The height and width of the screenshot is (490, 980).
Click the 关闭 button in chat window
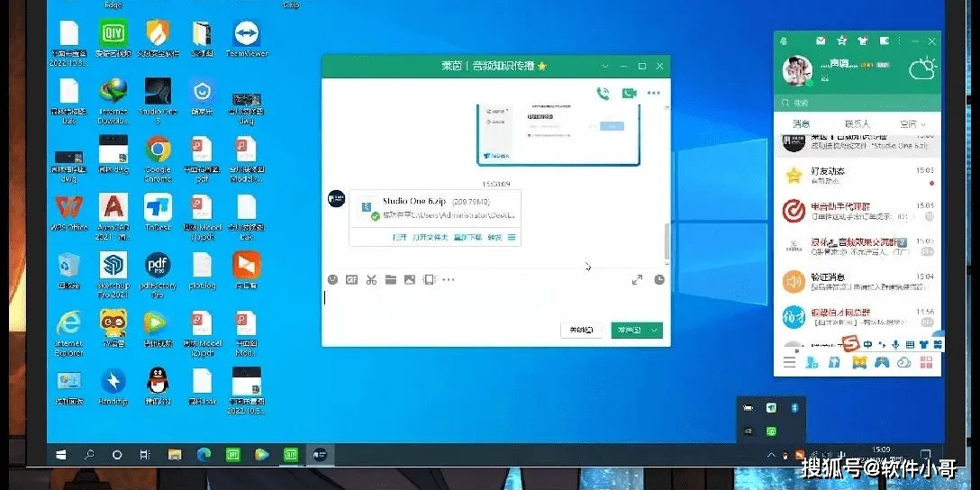tap(581, 330)
